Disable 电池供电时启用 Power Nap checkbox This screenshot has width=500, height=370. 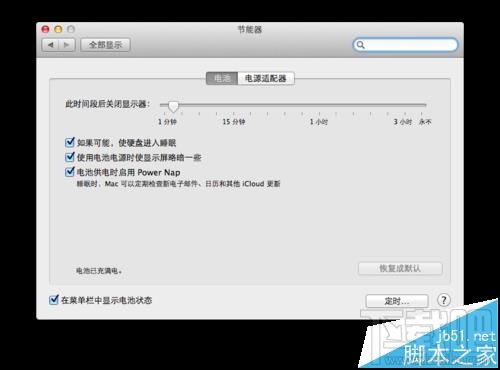(69, 172)
